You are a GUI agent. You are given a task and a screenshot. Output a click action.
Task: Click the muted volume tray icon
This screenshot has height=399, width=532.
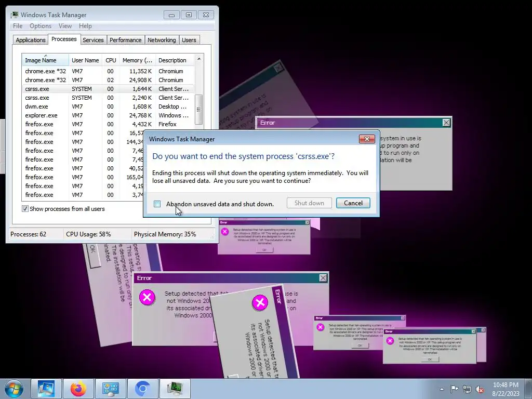(x=480, y=389)
